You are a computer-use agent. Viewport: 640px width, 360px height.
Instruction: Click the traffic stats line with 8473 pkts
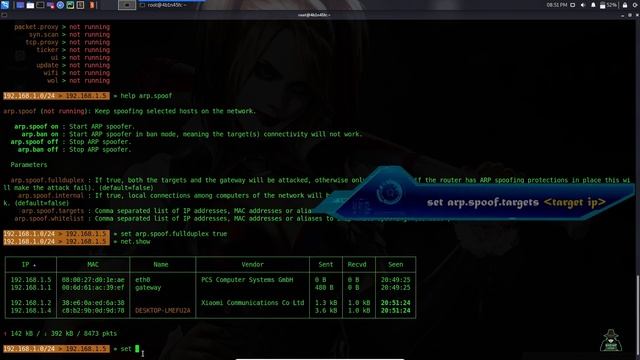pos(60,333)
